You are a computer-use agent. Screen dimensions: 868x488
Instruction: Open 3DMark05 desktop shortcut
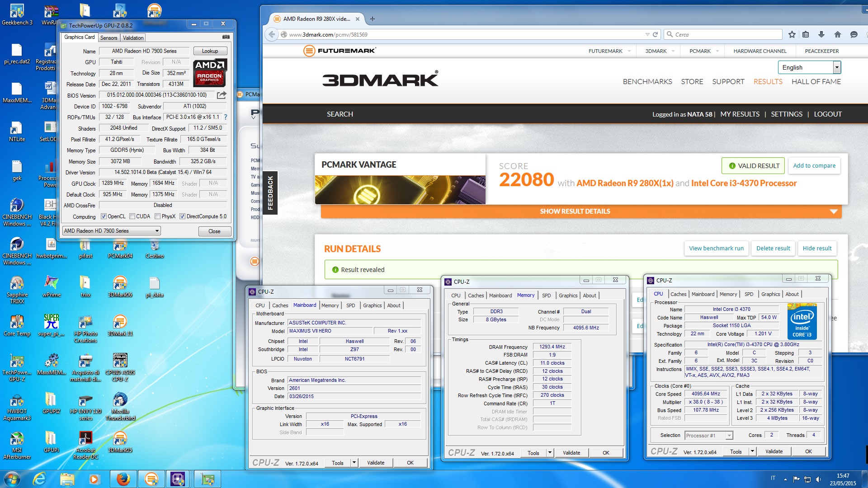120,442
